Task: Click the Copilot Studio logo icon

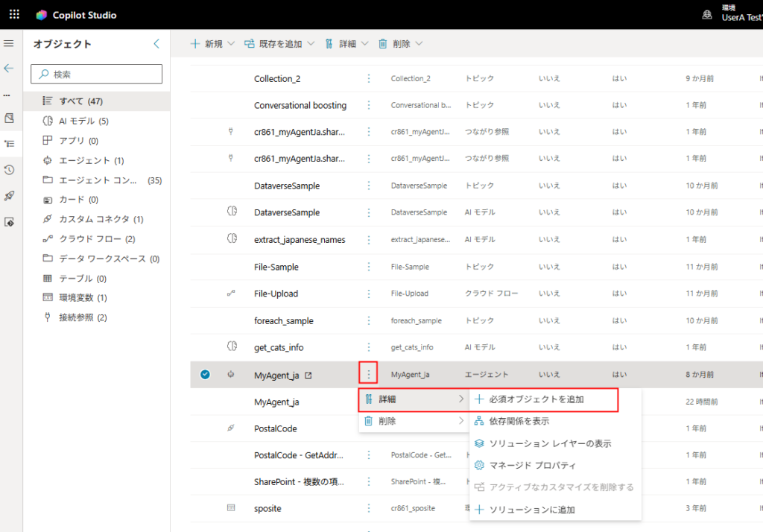Action: pos(42,15)
